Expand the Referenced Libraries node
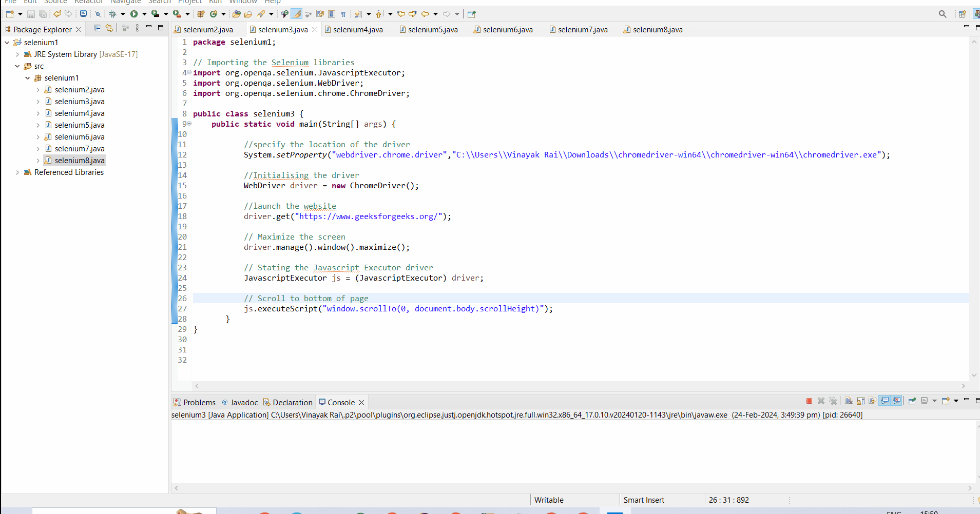 tap(17, 172)
